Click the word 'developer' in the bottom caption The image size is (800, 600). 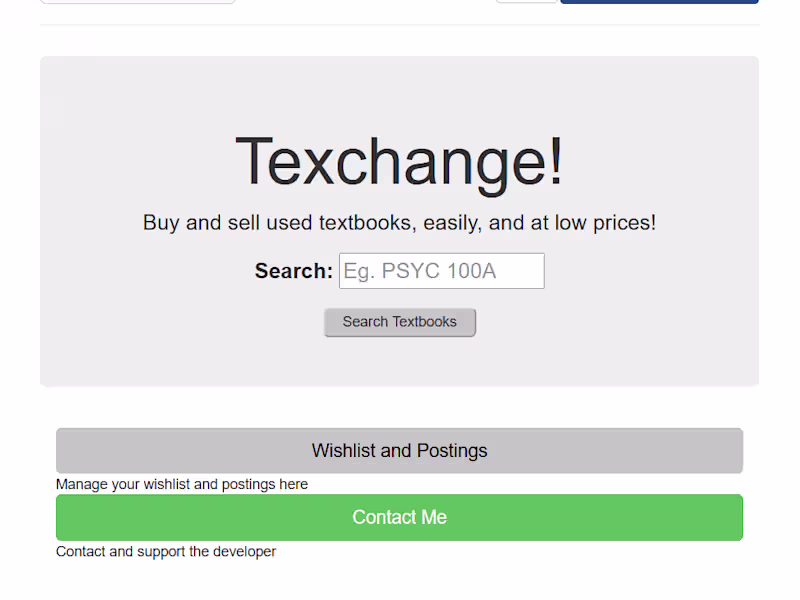point(244,552)
